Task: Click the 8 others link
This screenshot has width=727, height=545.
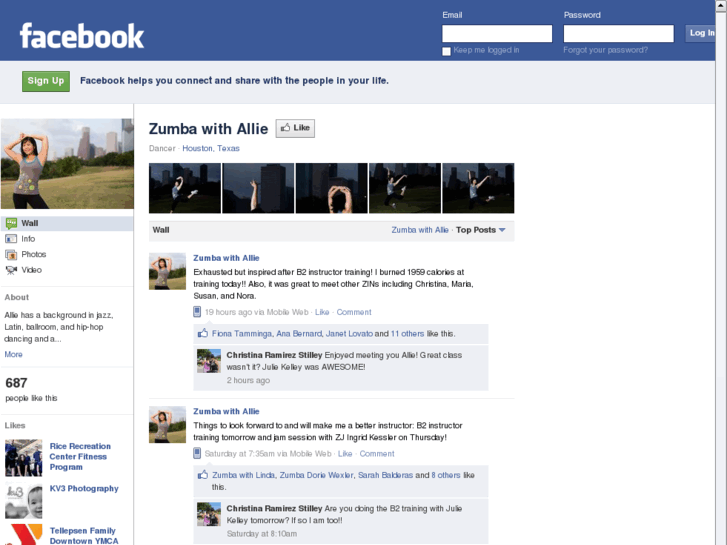Action: [446, 475]
